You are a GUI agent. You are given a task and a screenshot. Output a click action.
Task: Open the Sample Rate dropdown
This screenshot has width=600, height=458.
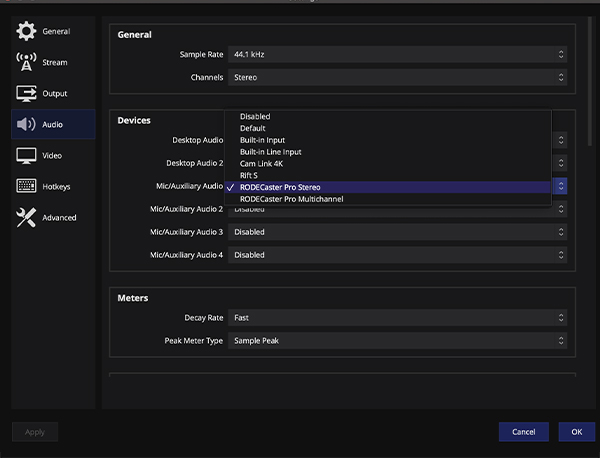coord(398,54)
